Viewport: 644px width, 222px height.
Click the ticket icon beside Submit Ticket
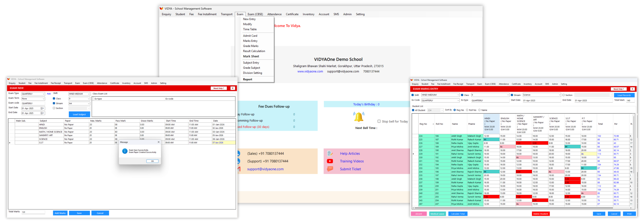330,169
